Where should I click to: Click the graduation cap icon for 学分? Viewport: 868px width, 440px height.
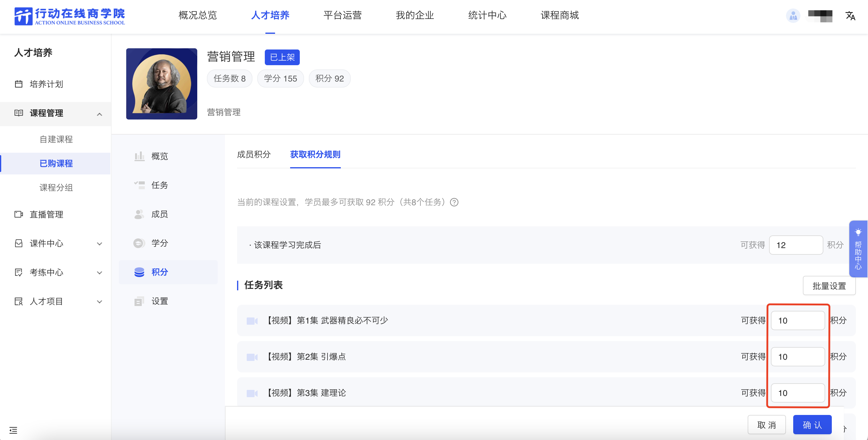point(139,243)
